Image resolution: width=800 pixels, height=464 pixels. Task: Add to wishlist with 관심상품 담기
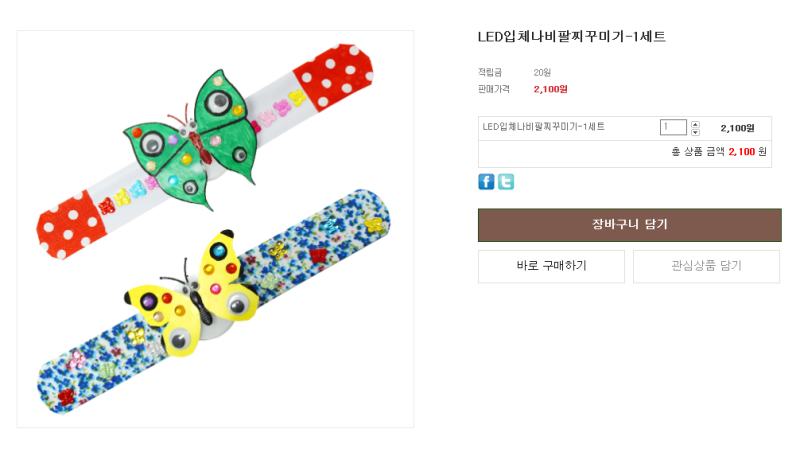pos(706,266)
